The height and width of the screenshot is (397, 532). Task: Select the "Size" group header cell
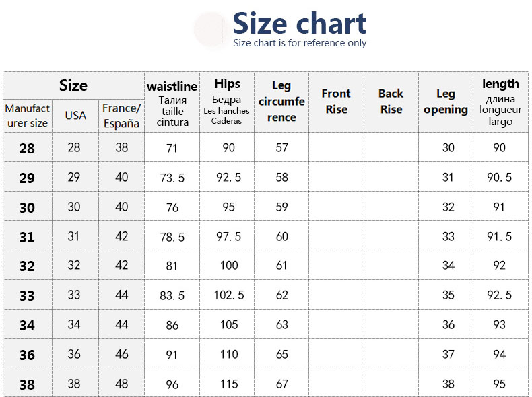pos(73,85)
